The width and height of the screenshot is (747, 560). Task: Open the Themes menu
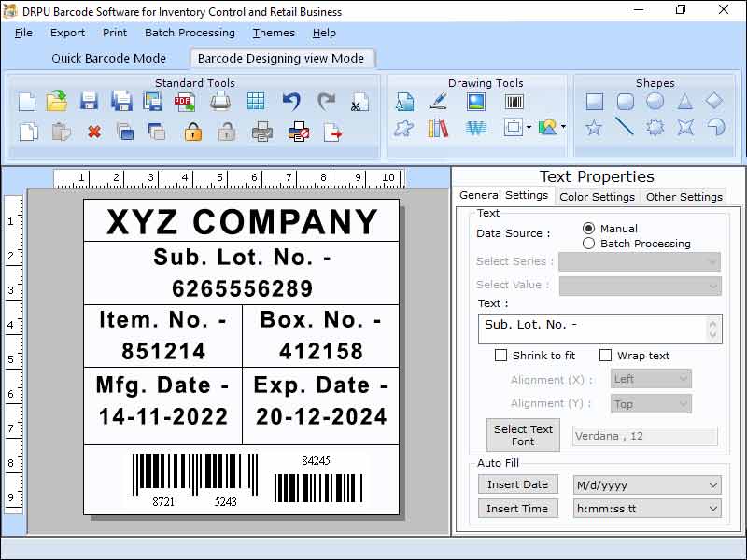coord(273,33)
